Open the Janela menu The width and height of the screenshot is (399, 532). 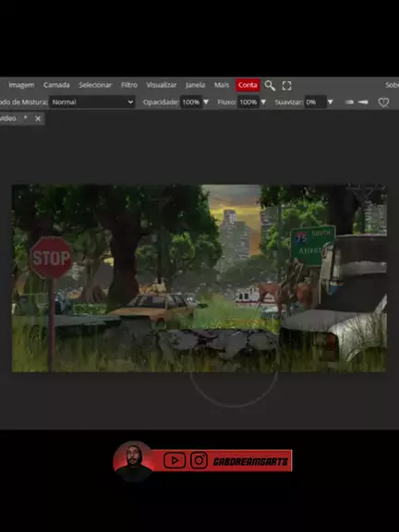(195, 85)
